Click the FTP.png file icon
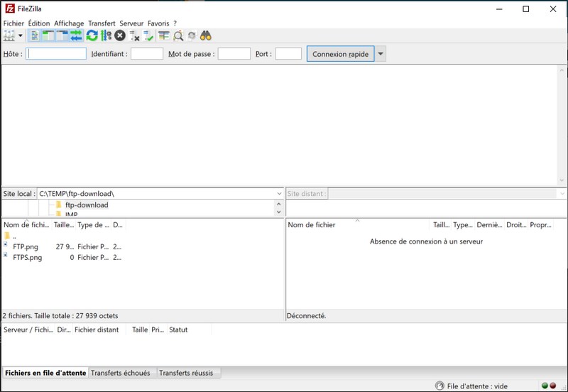This screenshot has height=392, width=568. point(6,246)
